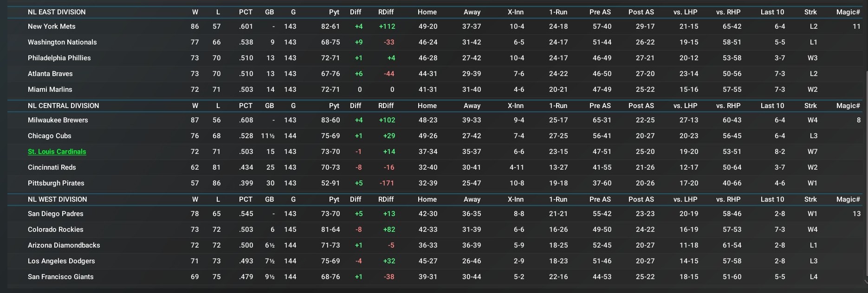Open the Los Angeles Dodgers team link
Screen dimensions: 868x293
[x=61, y=261]
